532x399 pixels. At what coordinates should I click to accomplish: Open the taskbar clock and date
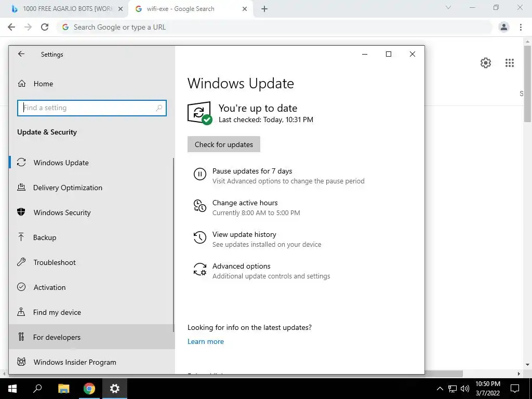(488, 389)
